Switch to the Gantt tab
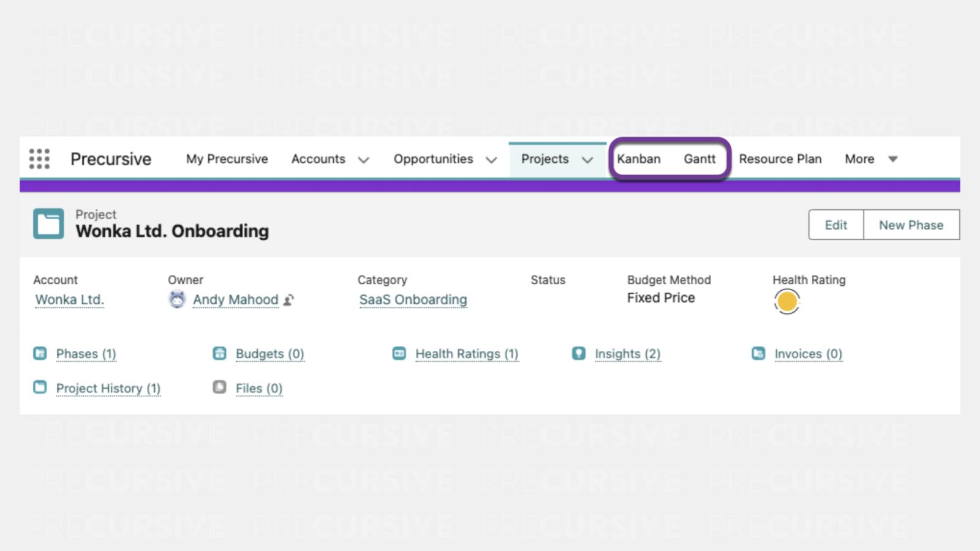Viewport: 980px width, 551px height. click(x=699, y=159)
